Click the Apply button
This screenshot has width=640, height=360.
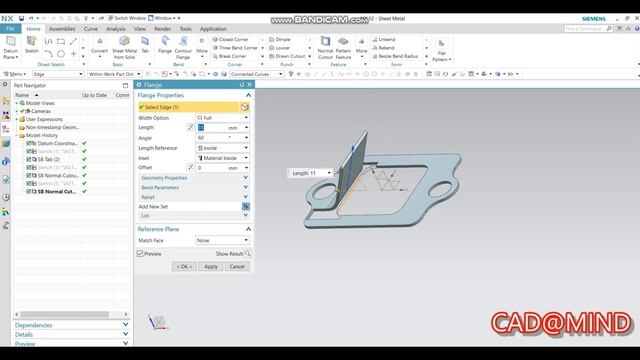(x=211, y=267)
